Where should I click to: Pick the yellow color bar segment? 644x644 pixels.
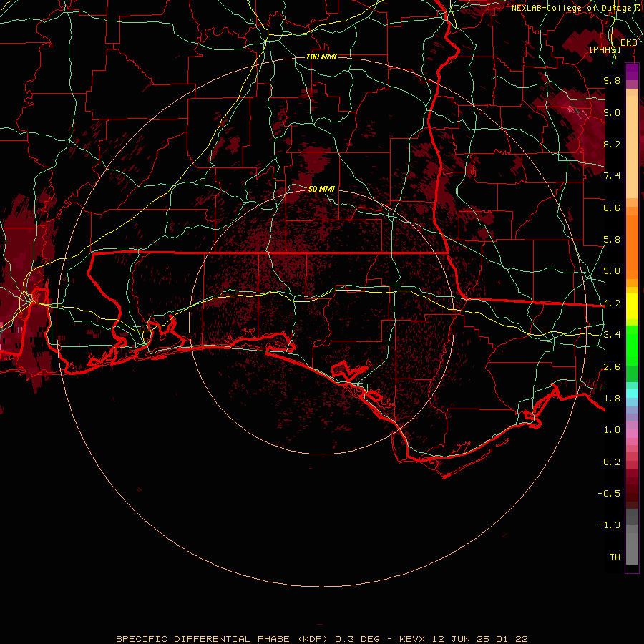[632, 306]
